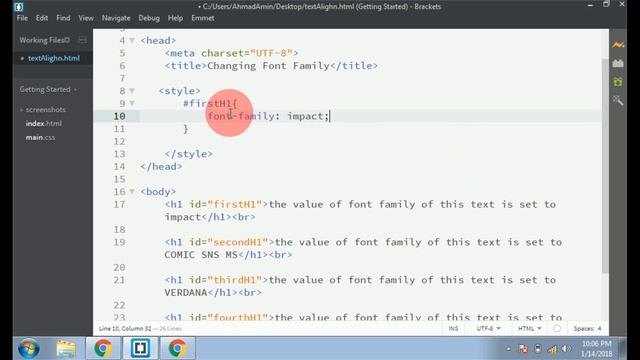Open Windows Start menu
This screenshot has width=640, height=360.
coord(29,349)
